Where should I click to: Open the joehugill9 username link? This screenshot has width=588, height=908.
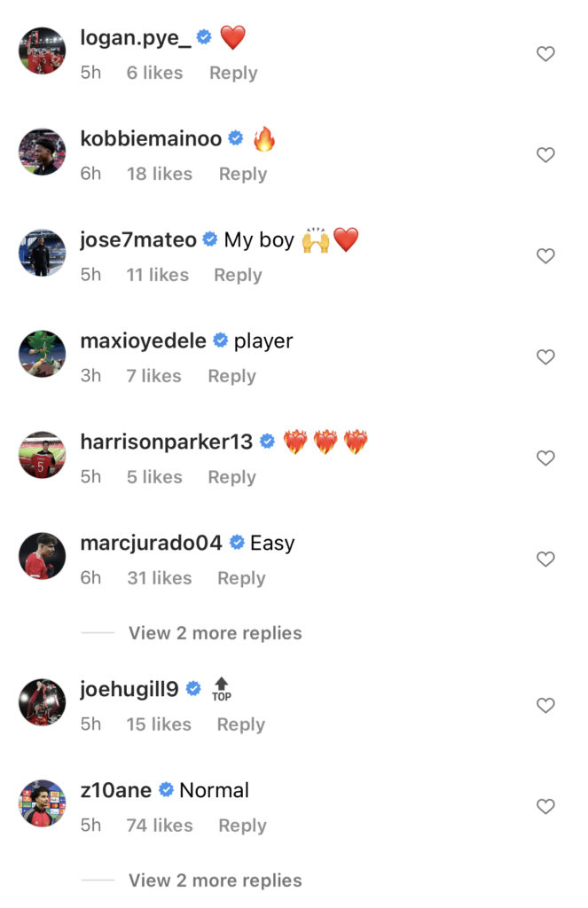(x=129, y=689)
